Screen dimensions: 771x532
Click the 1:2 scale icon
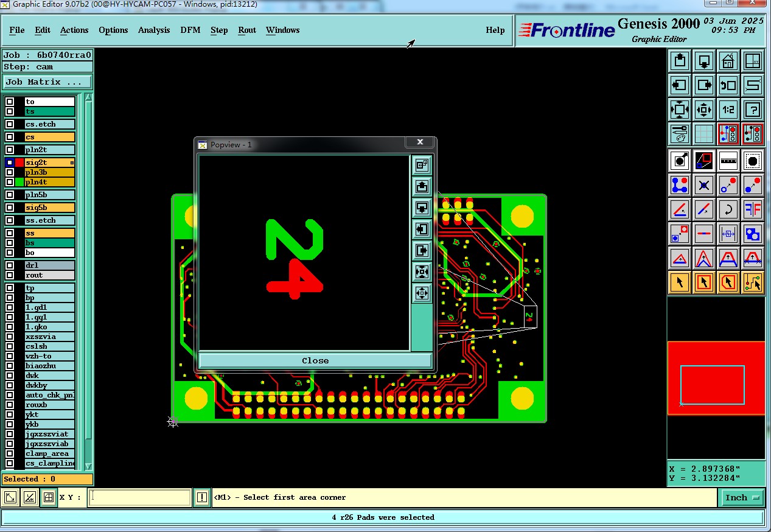(728, 110)
